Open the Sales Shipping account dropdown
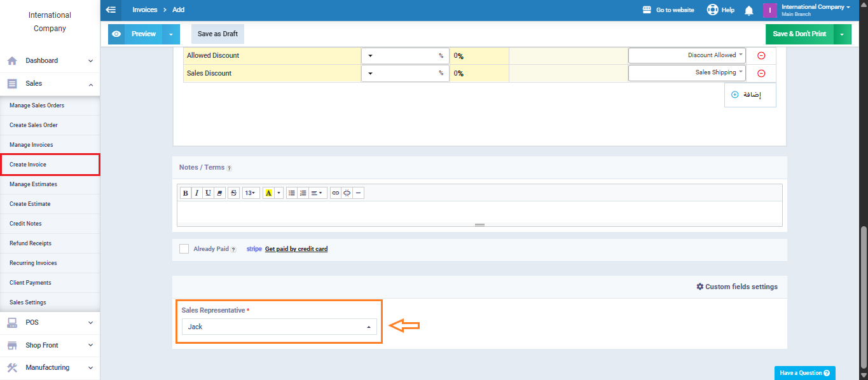868x380 pixels. click(687, 73)
